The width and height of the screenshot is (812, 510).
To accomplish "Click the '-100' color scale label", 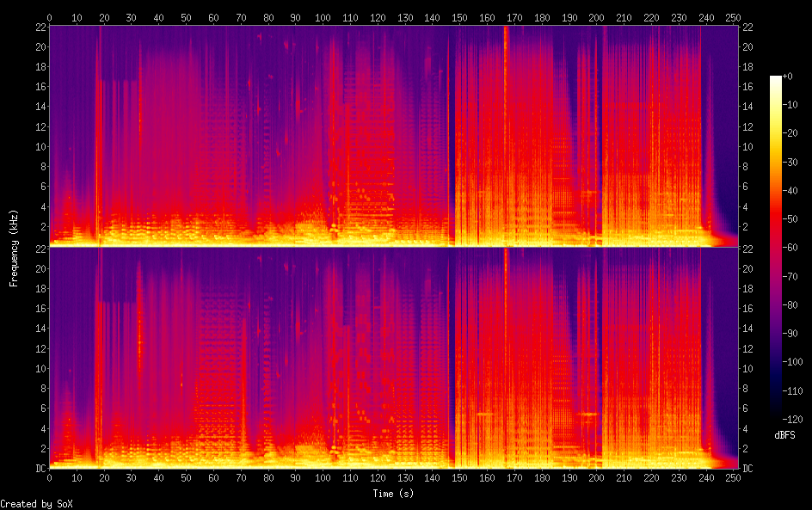I will click(793, 362).
